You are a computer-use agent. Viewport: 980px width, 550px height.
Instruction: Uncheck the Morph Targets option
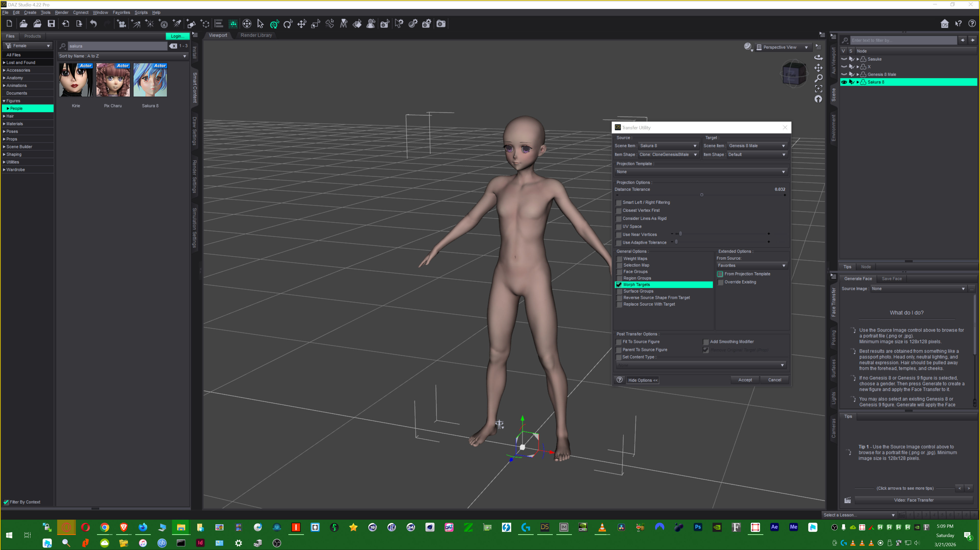(619, 285)
